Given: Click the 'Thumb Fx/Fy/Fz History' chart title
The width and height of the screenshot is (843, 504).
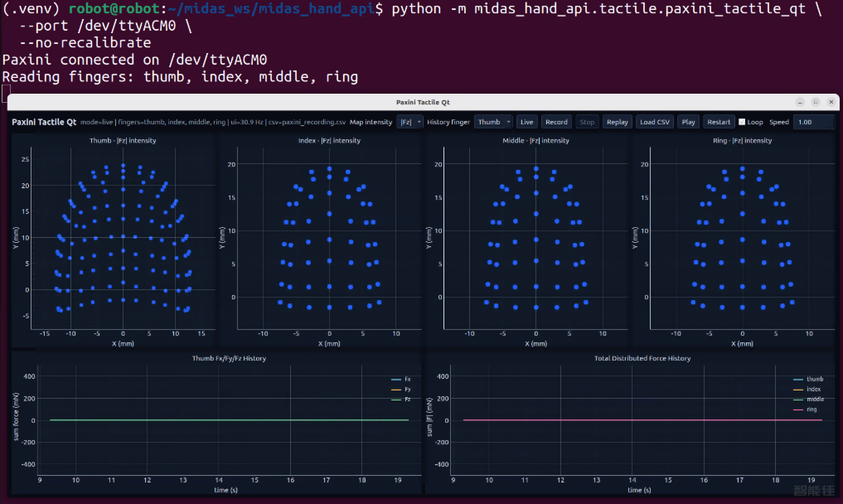Looking at the screenshot, I should coord(229,358).
